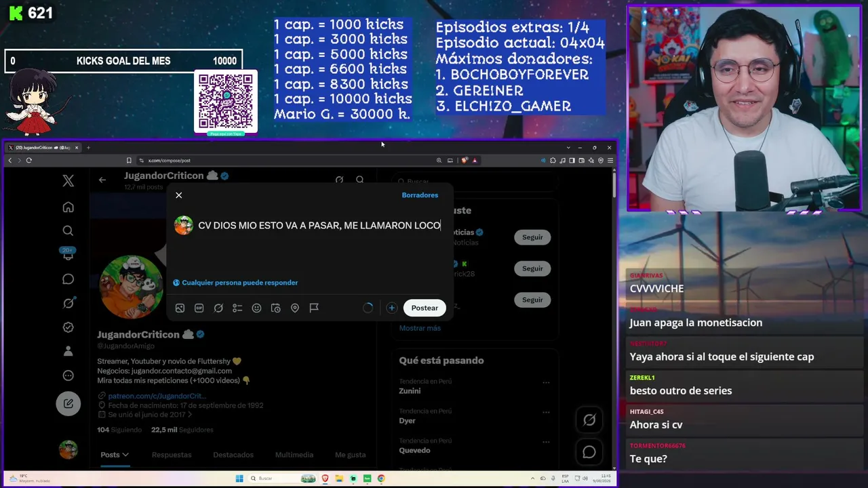Click 'Mostrar más' link
The width and height of the screenshot is (868, 488).
420,328
